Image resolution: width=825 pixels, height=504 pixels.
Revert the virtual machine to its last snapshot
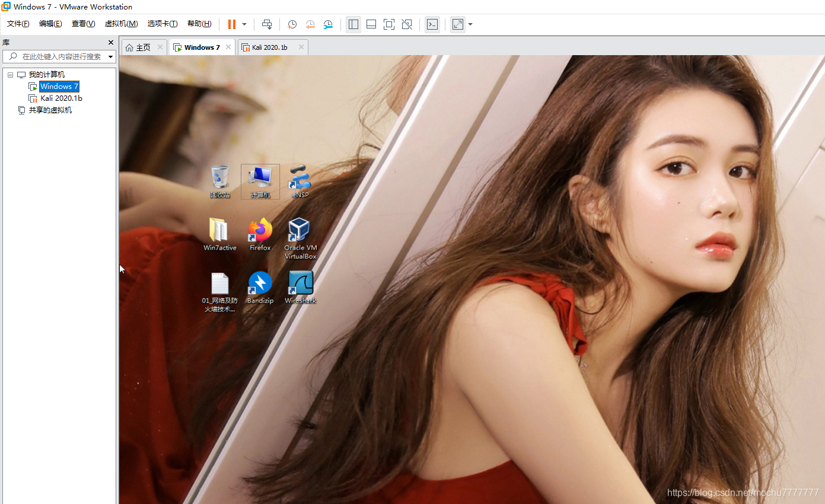tap(310, 24)
